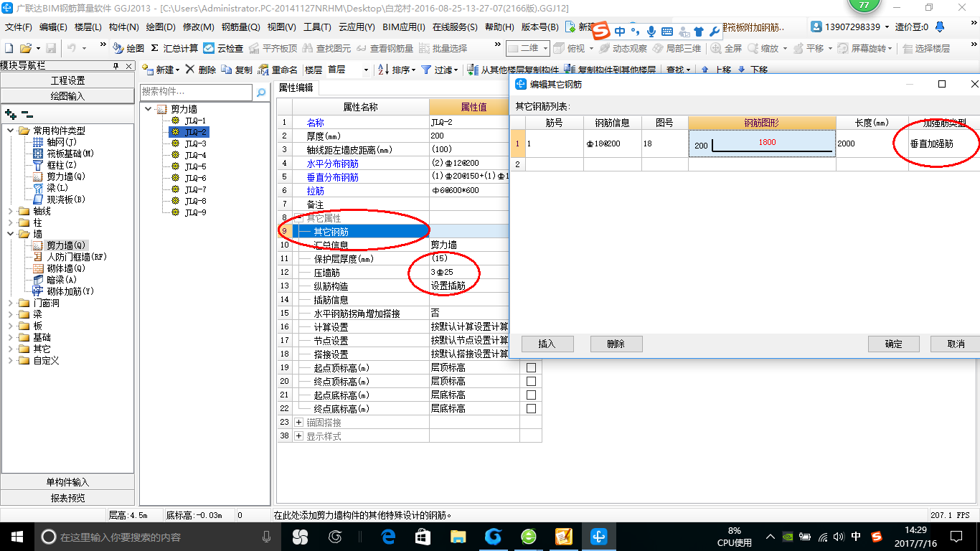Open the 钢筋量(Q) menu

[240, 27]
